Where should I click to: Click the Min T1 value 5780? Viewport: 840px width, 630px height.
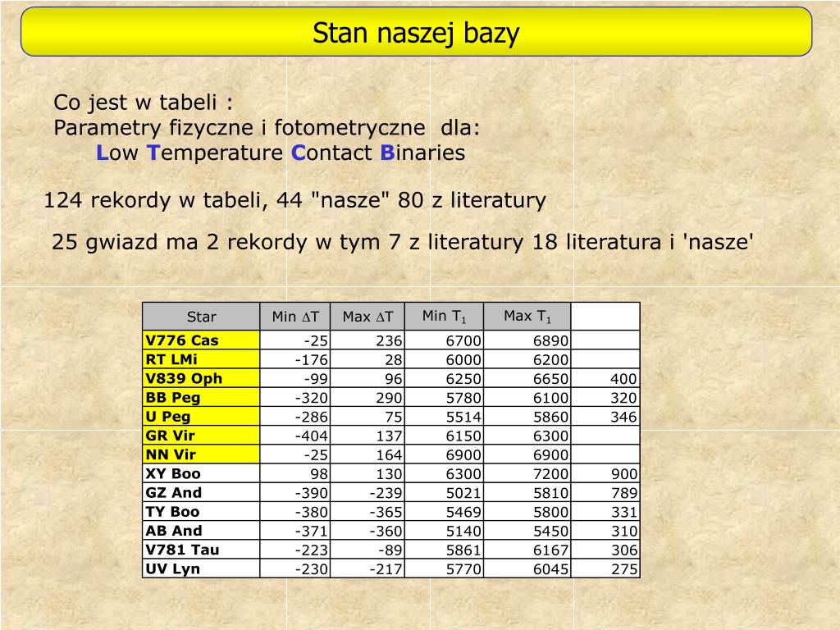tap(463, 398)
